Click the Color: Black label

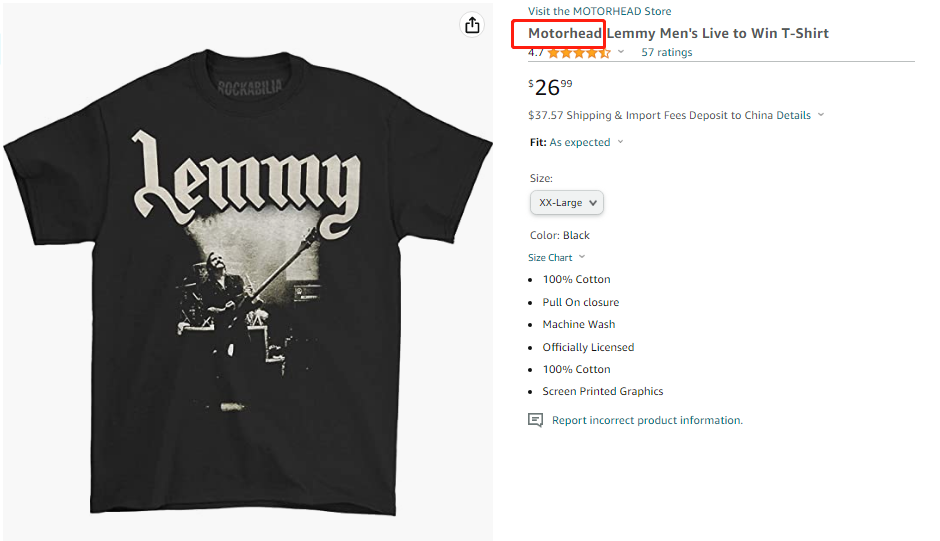(x=559, y=236)
